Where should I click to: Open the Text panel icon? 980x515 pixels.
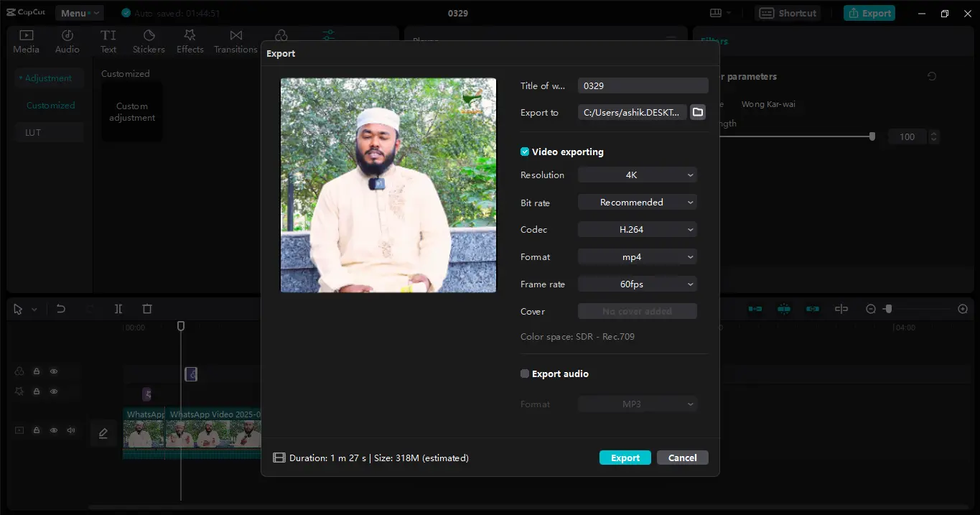click(x=108, y=42)
